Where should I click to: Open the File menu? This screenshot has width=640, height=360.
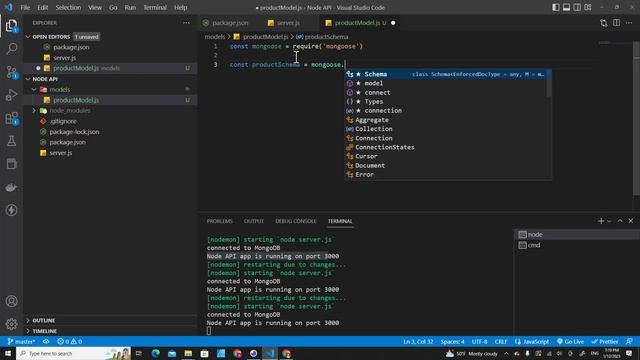(x=25, y=7)
